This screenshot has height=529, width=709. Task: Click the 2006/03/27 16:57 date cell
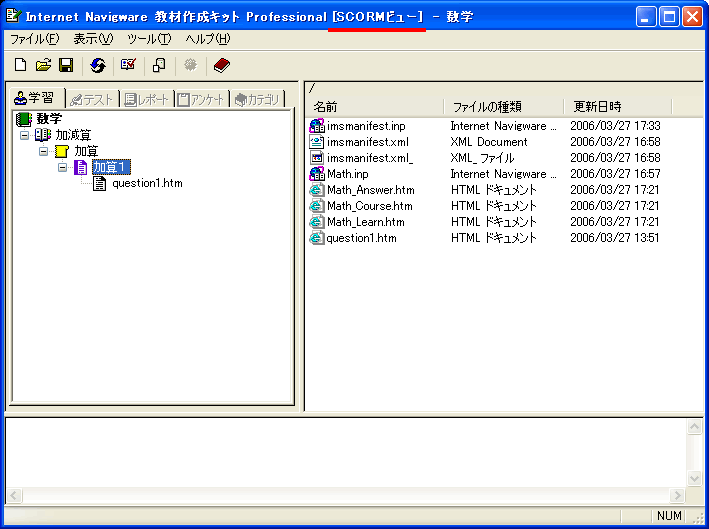[615, 174]
